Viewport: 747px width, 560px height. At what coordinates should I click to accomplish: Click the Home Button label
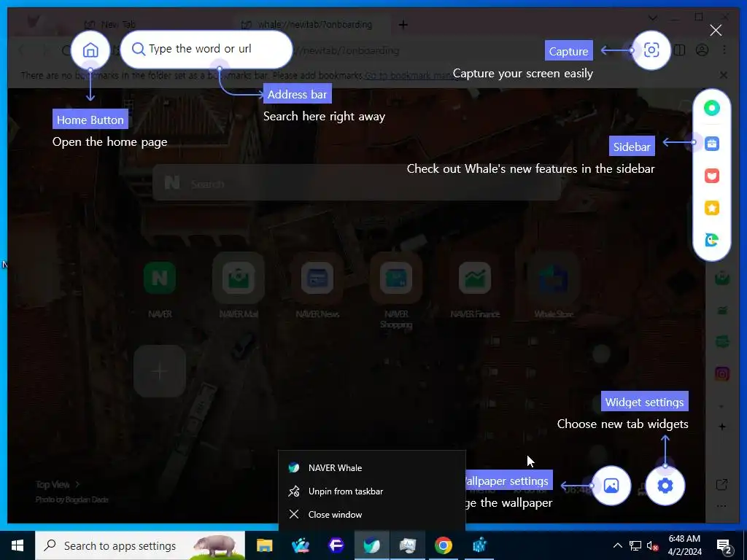tap(90, 120)
